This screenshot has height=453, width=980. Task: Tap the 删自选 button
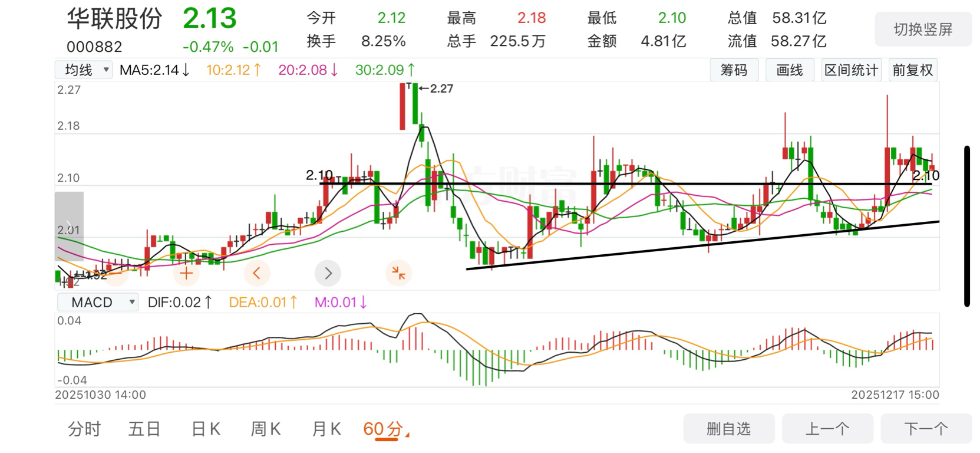(729, 429)
